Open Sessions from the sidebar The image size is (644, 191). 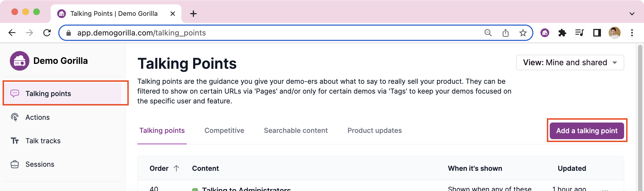[x=40, y=164]
